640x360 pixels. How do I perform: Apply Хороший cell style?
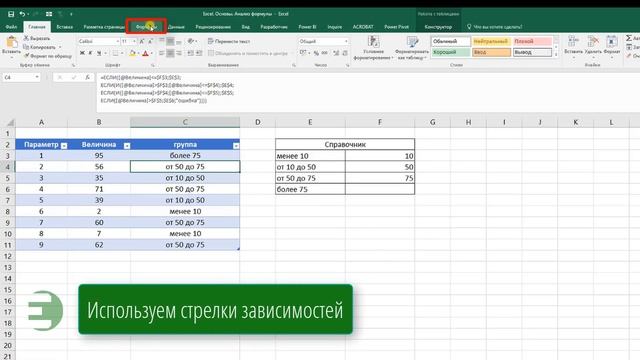tap(451, 52)
